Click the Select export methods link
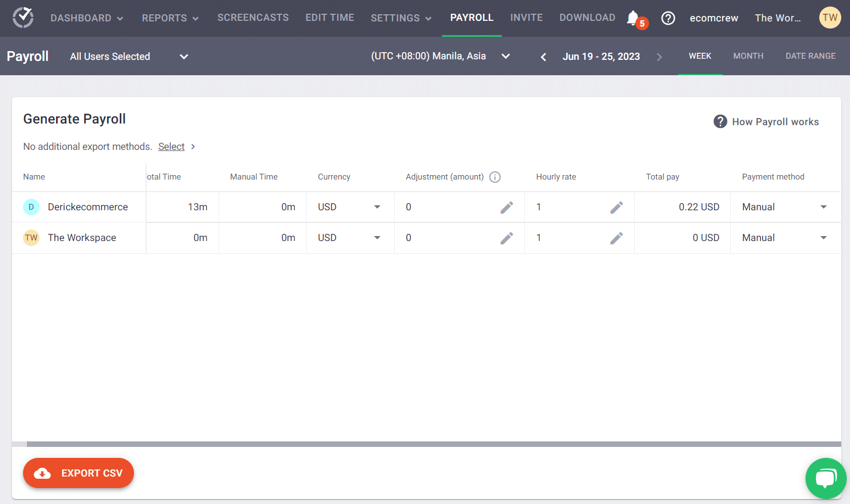The width and height of the screenshot is (850, 504). (171, 147)
